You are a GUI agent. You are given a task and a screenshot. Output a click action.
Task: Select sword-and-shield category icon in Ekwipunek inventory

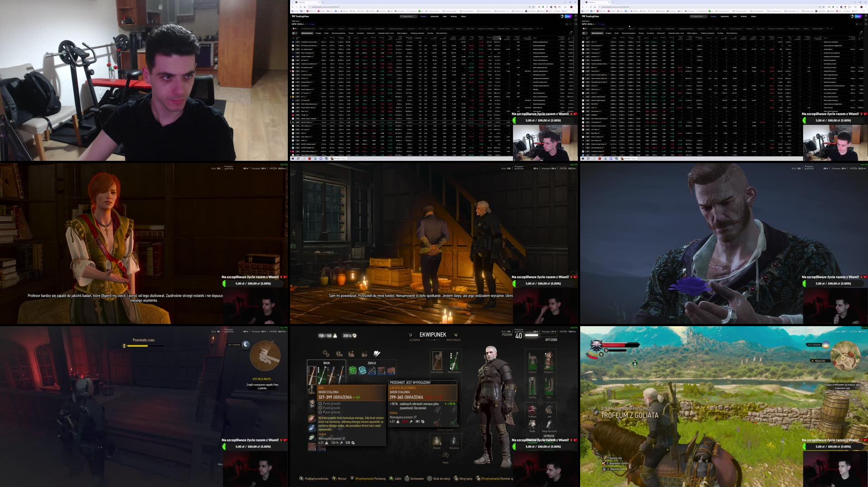[x=377, y=354]
